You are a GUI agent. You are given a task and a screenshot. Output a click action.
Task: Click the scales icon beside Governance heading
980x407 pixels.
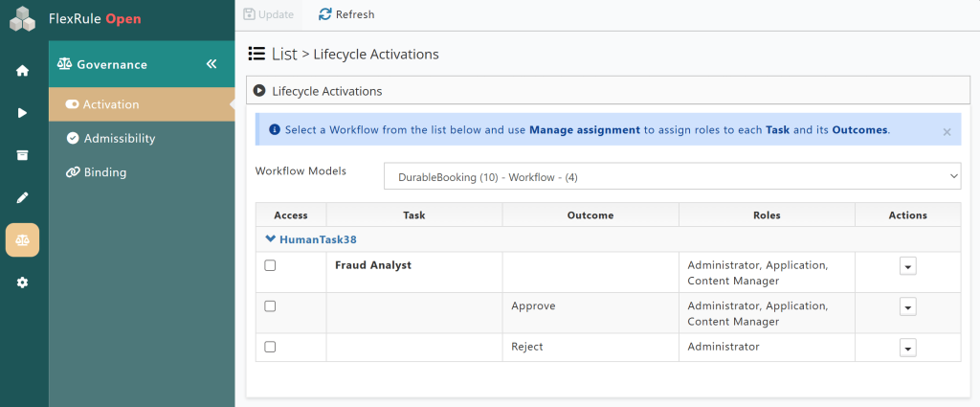point(64,64)
